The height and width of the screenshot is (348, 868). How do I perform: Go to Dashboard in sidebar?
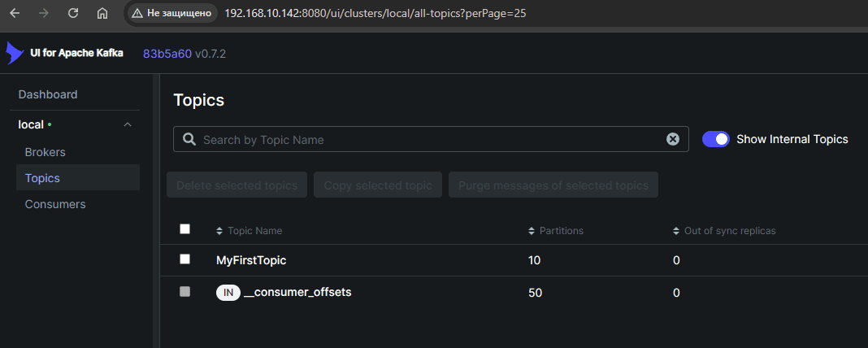click(x=48, y=94)
